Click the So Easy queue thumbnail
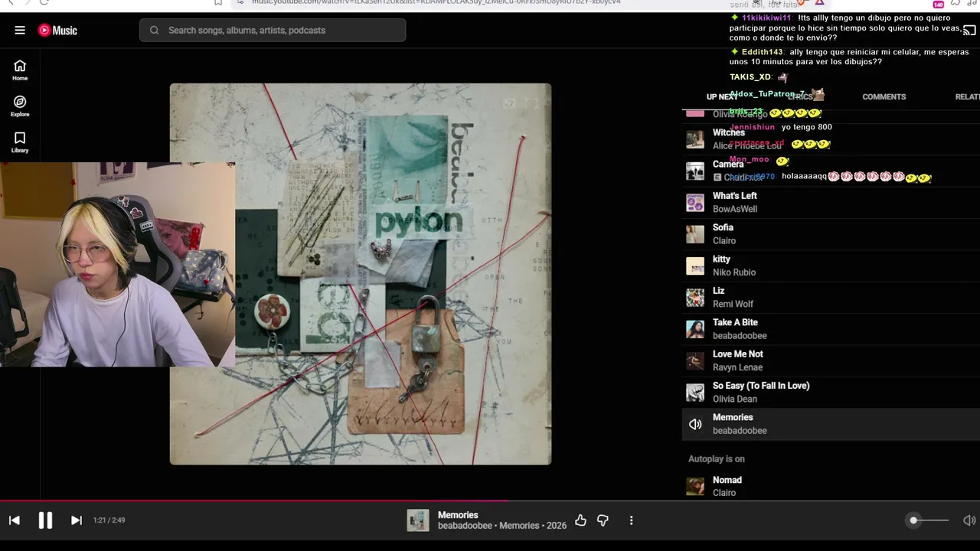980x551 pixels. tap(695, 393)
